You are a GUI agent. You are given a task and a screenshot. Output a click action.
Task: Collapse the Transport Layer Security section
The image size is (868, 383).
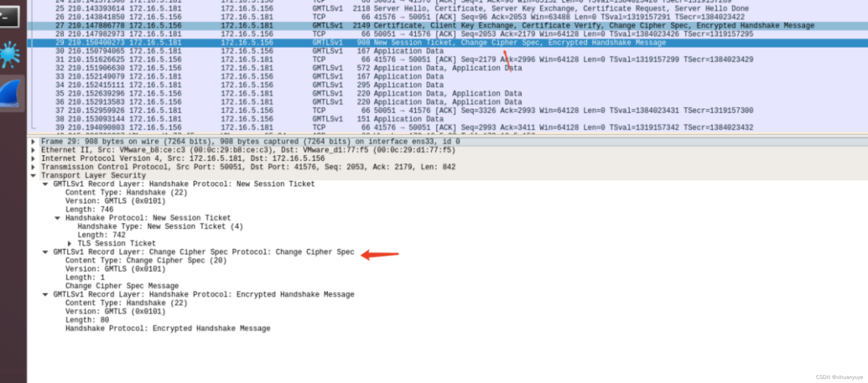click(33, 176)
